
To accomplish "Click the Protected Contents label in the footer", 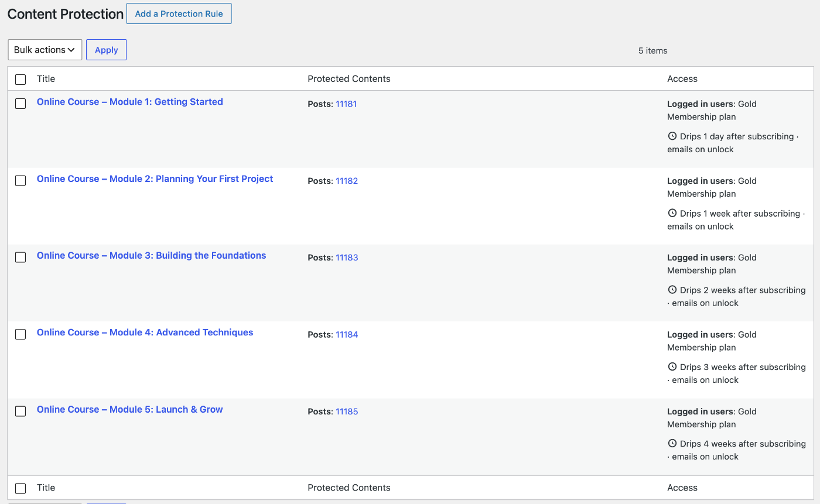I will point(349,488).
